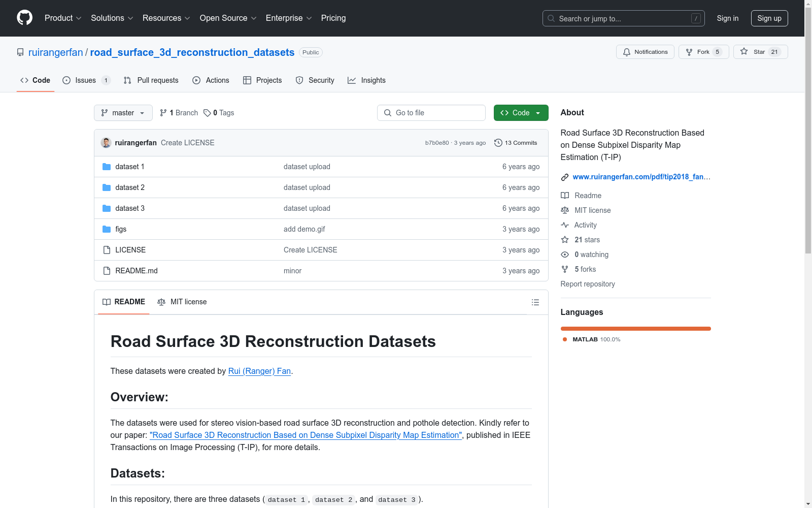Open the ruirangerfan profile link
Viewport: 812px width, 508px height.
(55, 52)
